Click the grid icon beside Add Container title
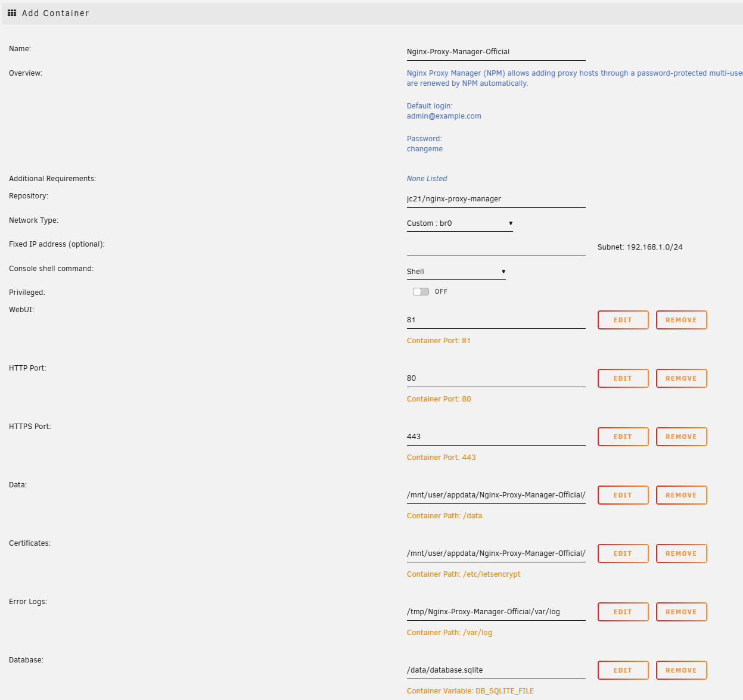The height and width of the screenshot is (700, 743). point(12,13)
